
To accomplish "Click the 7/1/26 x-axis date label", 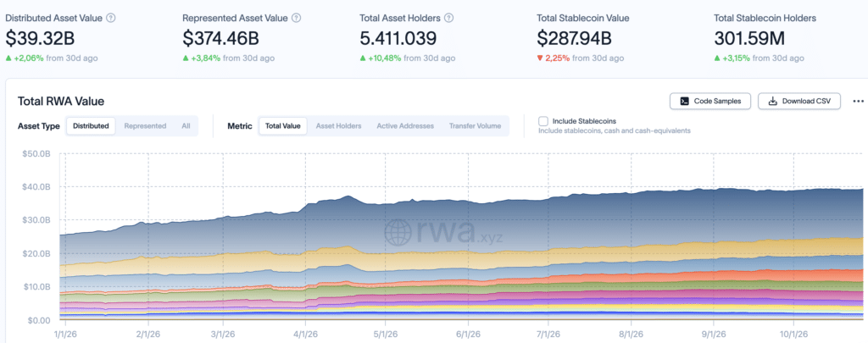I will click(x=548, y=335).
